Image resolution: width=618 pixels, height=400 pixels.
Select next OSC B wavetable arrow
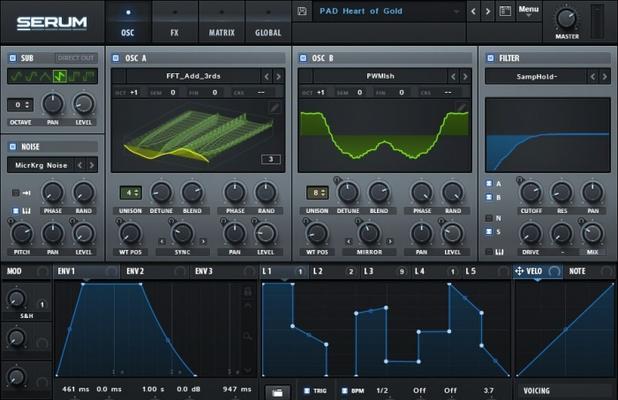pos(465,76)
